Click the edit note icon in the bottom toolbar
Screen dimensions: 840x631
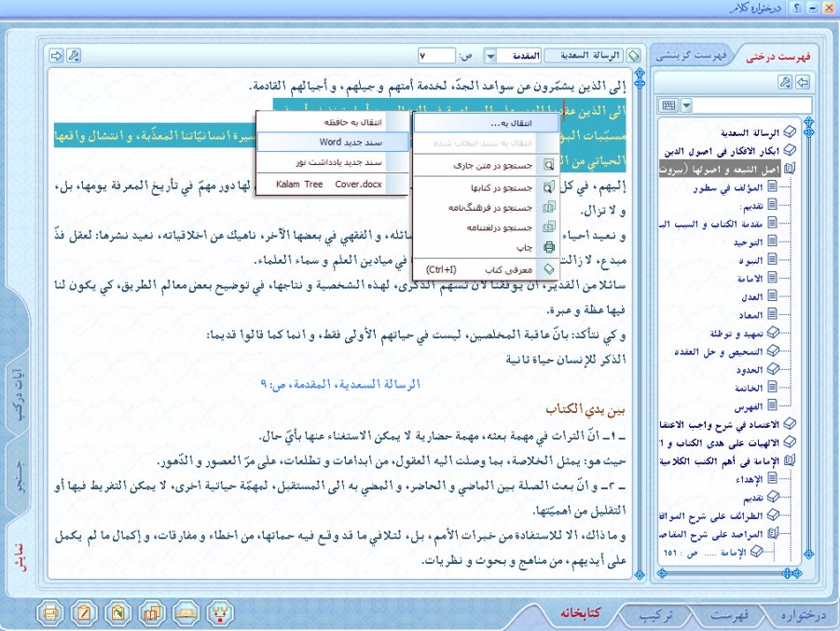tap(85, 613)
